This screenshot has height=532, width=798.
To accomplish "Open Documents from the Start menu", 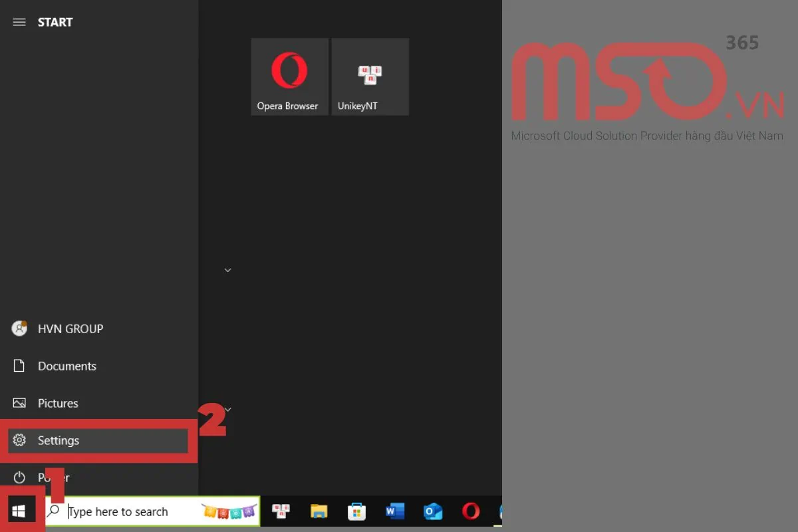I will click(66, 366).
